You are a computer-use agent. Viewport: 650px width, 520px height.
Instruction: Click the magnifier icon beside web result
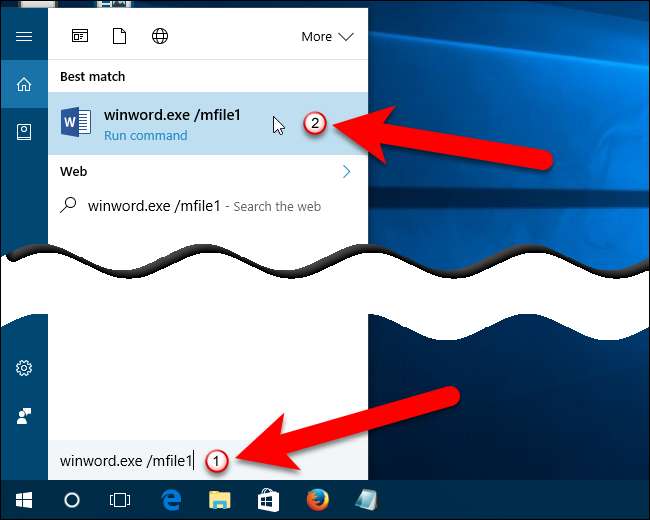pos(68,205)
